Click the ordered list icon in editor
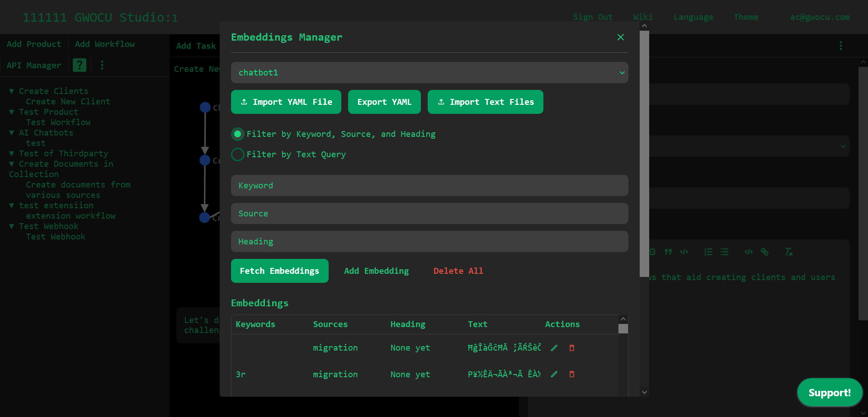Viewport: 868px width, 417px height. [x=708, y=252]
